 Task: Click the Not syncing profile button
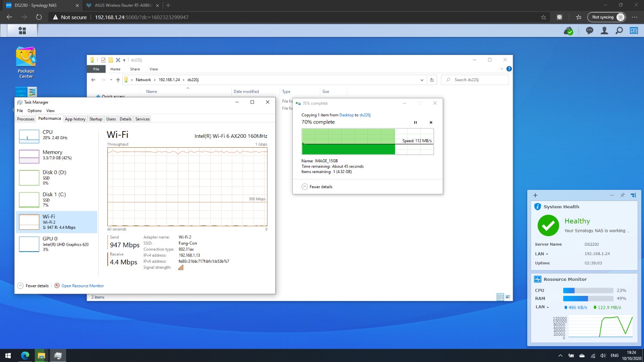click(607, 17)
